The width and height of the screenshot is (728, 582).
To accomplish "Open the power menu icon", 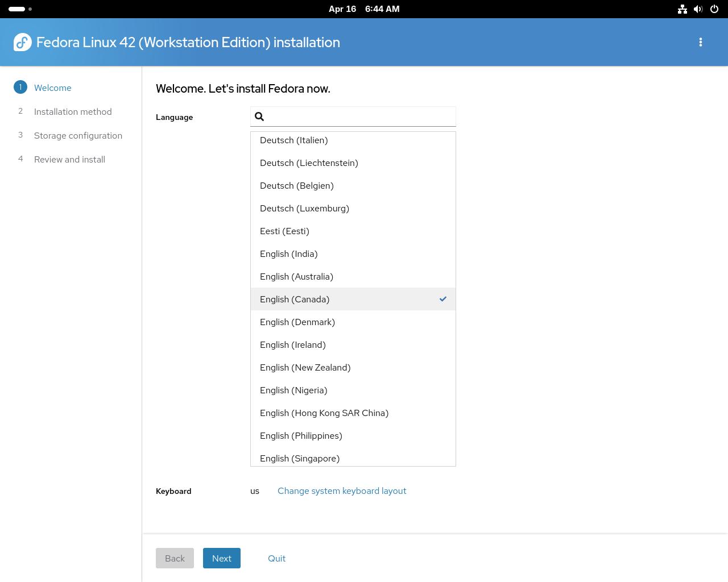I will (714, 9).
